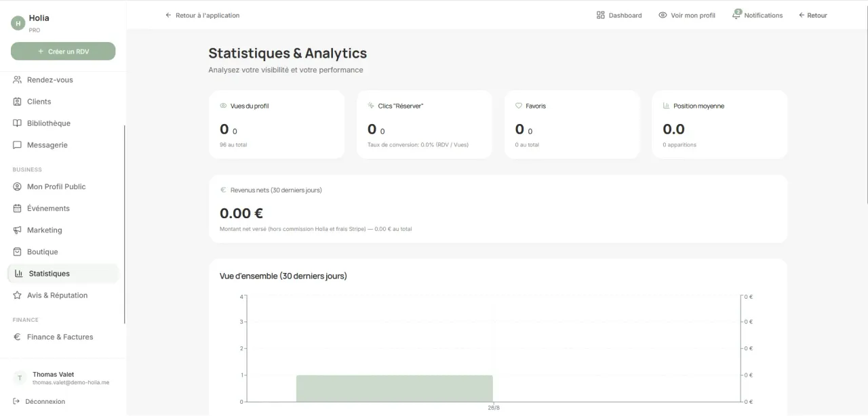The width and height of the screenshot is (868, 416).
Task: Click the sidebar scrollbar
Action: click(x=125, y=225)
